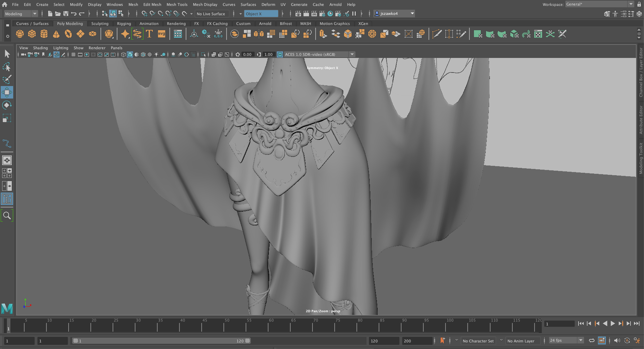Toggle the loop playback button
Image resolution: width=644 pixels, height=349 pixels.
click(x=592, y=341)
